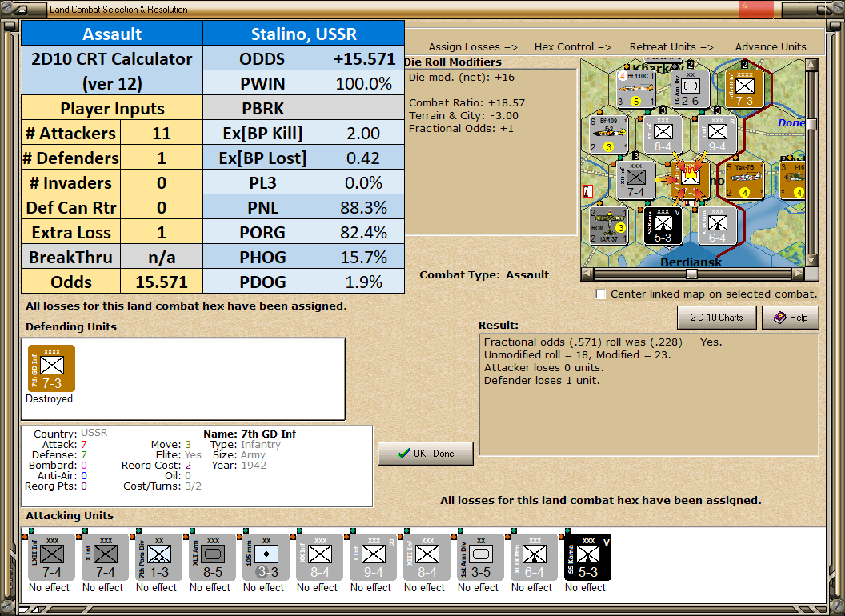
Task: Open Hex Control step
Action: coord(572,47)
